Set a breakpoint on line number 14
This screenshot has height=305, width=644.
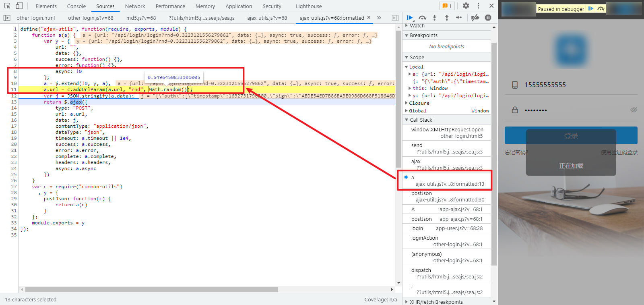point(14,108)
